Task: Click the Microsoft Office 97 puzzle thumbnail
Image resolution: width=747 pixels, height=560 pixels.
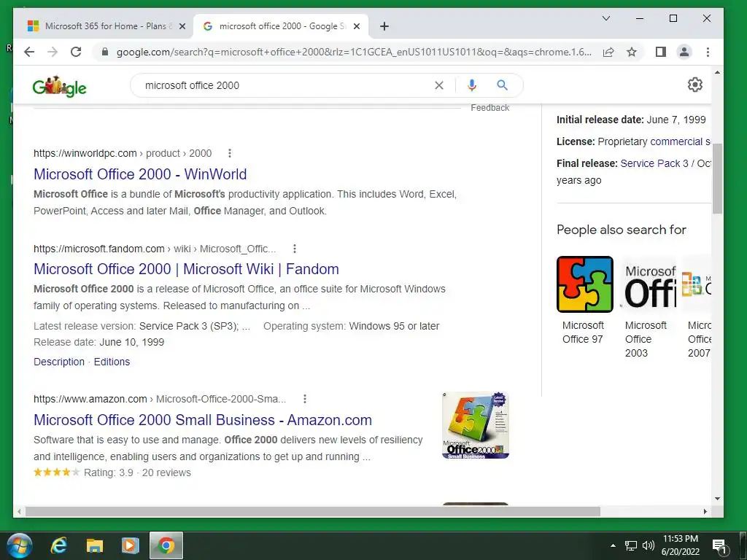Action: 585,284
